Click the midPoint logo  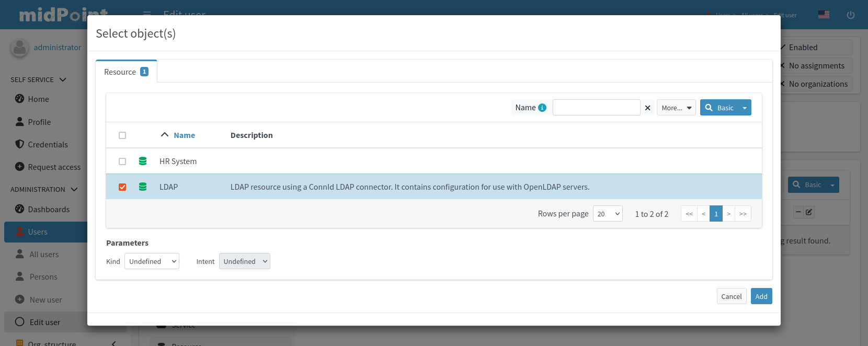pyautogui.click(x=63, y=14)
